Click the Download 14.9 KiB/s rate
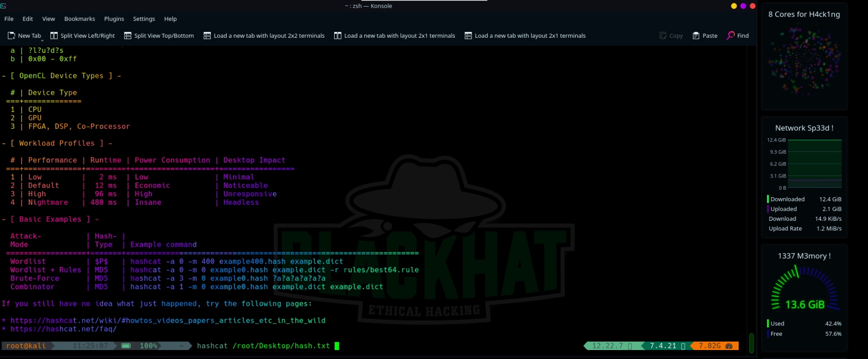This screenshot has height=359, width=868. point(804,219)
